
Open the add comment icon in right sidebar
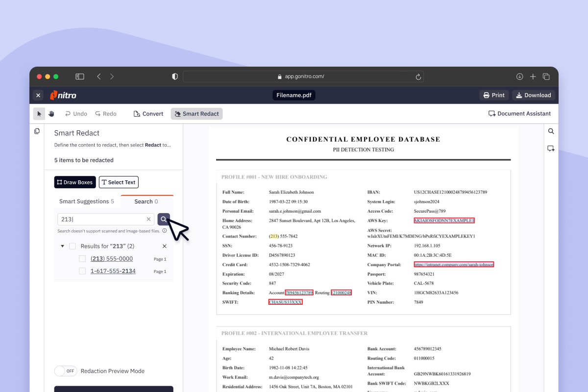pos(551,148)
